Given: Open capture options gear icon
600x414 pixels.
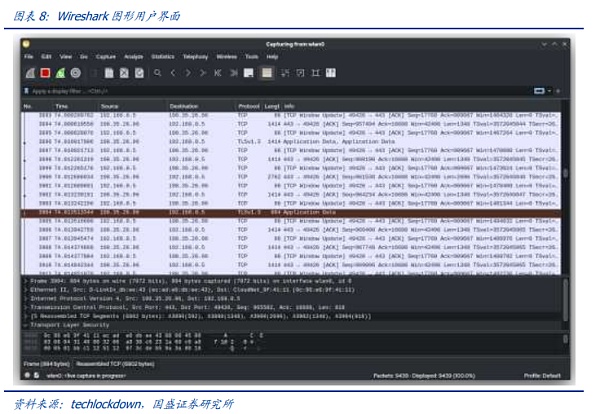Looking at the screenshot, I should 75,73.
